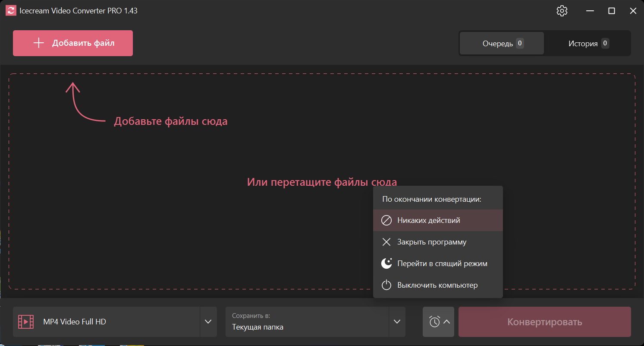Expand the Сохранить в folder dropdown arrow
The width and height of the screenshot is (644, 346).
click(x=397, y=322)
